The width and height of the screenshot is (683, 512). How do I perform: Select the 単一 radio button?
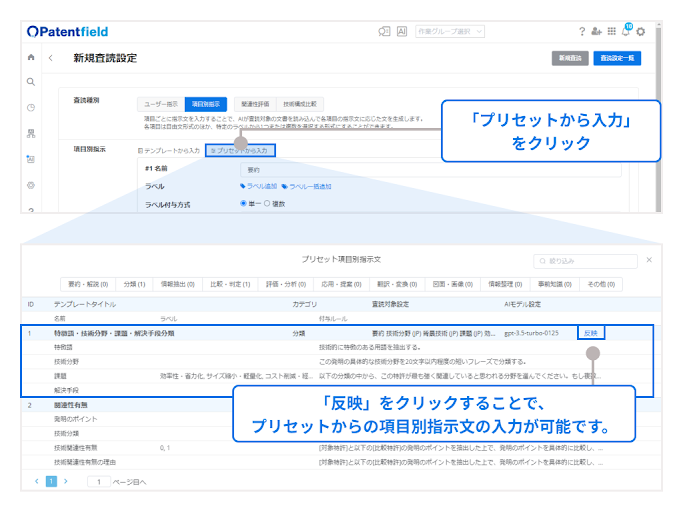click(x=243, y=203)
